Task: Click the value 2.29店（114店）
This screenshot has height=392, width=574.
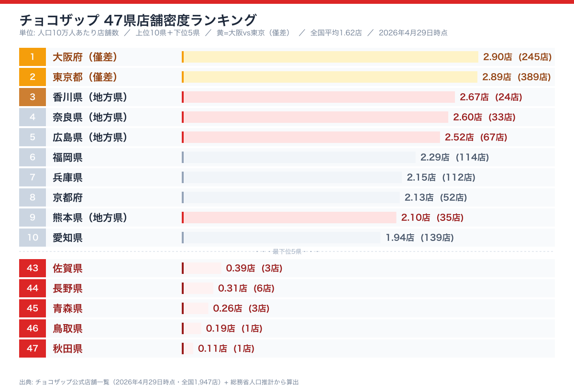Action: (455, 157)
